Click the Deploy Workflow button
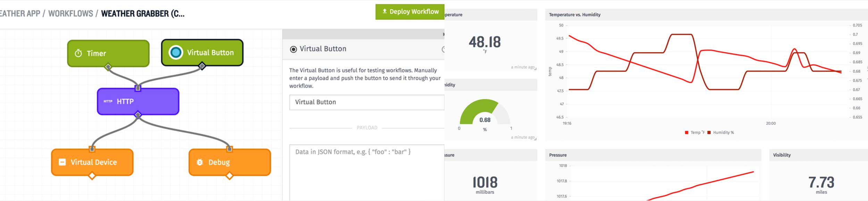 410,12
